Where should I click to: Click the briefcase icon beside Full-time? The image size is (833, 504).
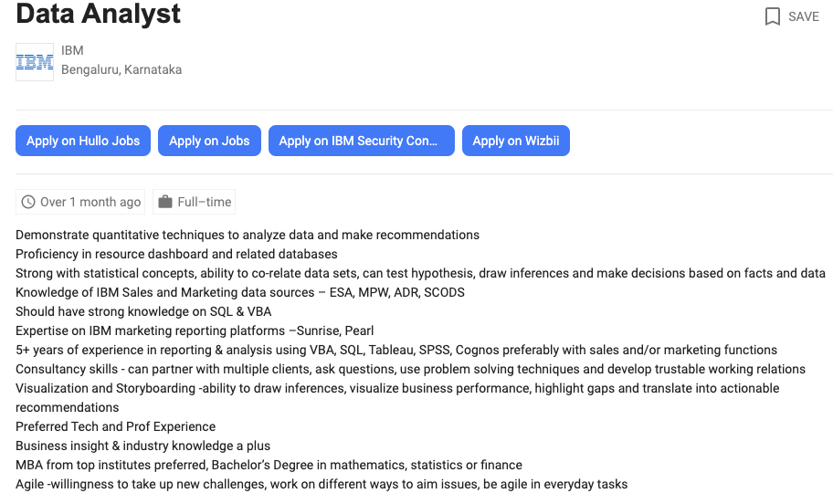[164, 202]
